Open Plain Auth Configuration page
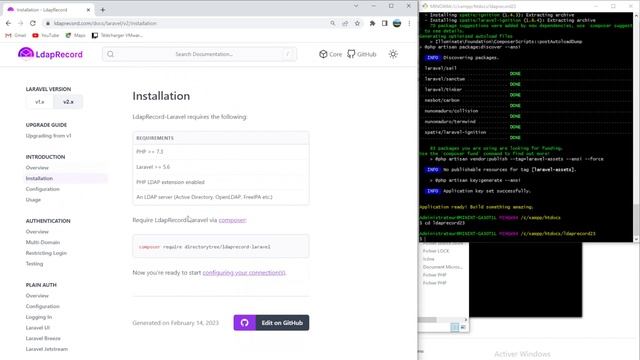Image resolution: width=640 pixels, height=360 pixels. click(42, 306)
